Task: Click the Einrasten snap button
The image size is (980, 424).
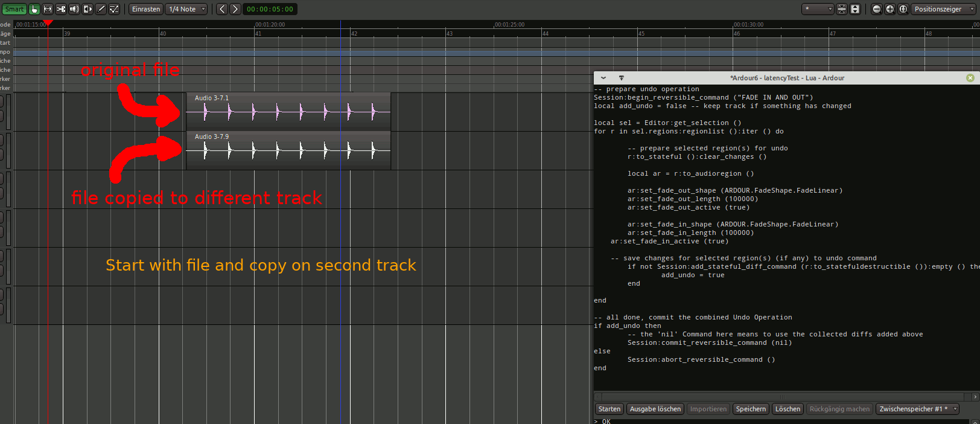Action: (146, 9)
